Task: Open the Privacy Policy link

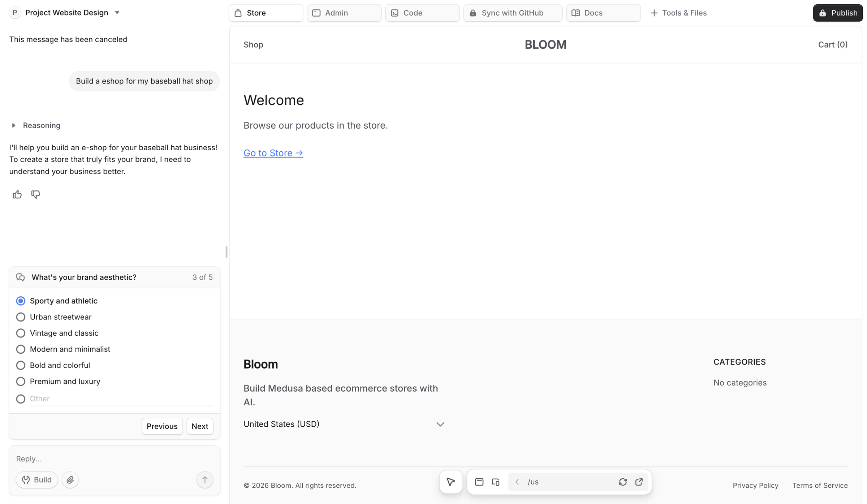Action: click(x=755, y=485)
